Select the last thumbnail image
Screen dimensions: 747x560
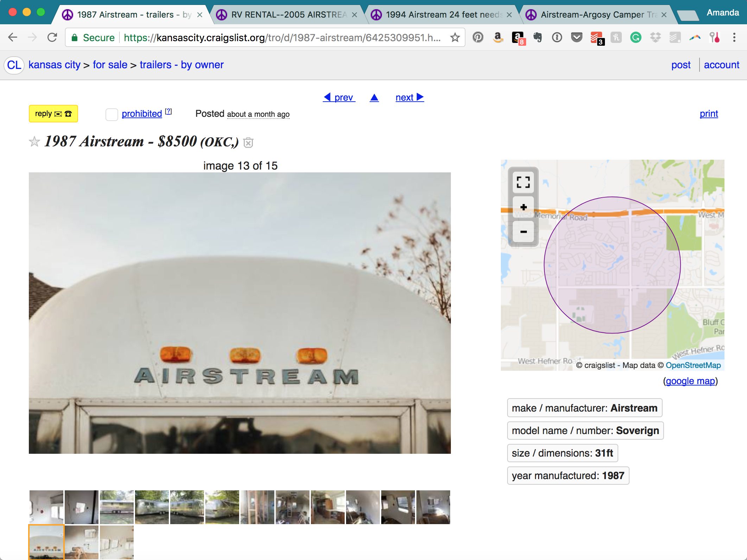point(117,543)
